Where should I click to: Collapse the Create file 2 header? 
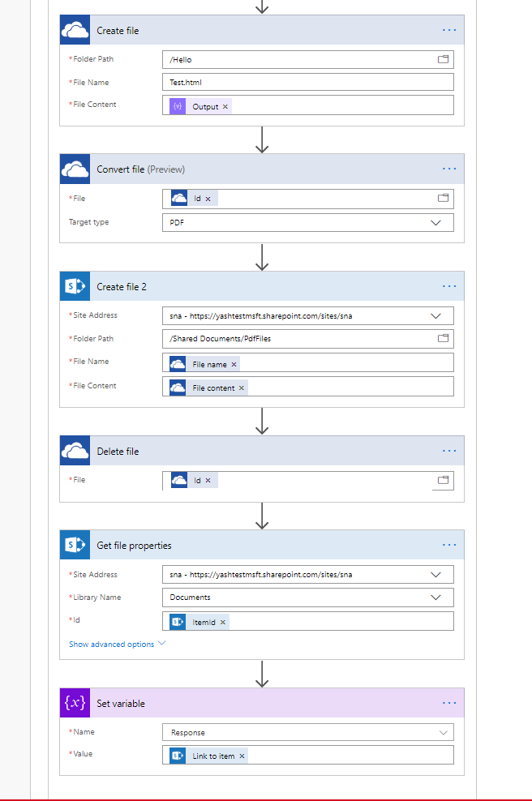tap(262, 286)
